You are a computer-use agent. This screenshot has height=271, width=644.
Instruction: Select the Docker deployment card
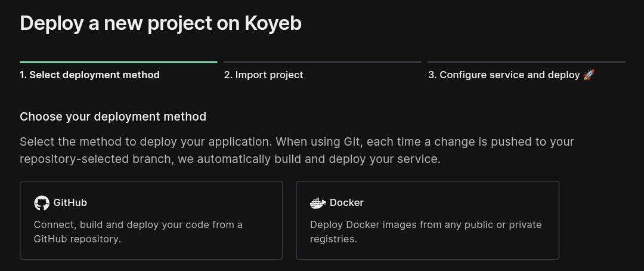click(x=428, y=220)
